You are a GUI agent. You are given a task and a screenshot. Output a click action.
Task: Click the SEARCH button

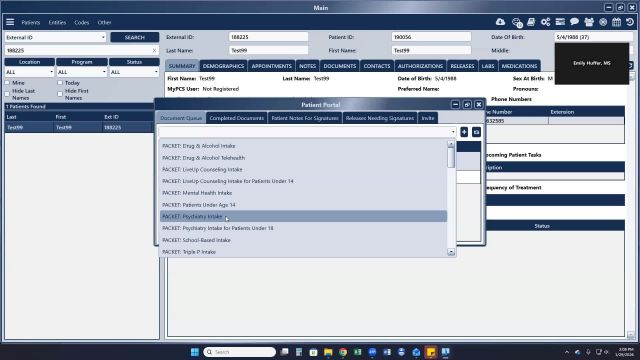135,37
